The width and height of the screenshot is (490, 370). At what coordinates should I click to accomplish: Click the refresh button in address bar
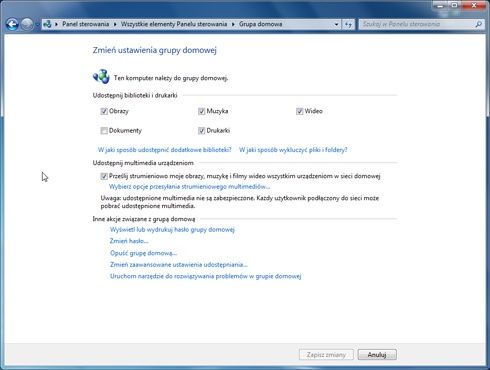tap(348, 24)
